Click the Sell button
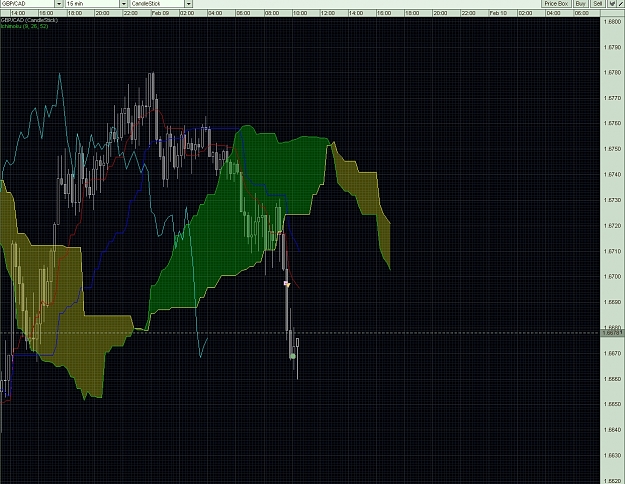 (x=598, y=4)
